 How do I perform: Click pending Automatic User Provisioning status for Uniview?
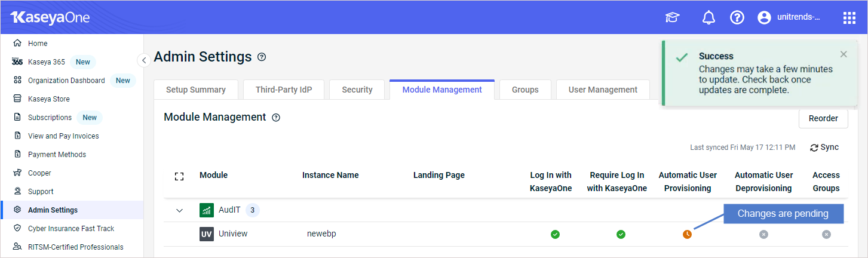(x=688, y=234)
